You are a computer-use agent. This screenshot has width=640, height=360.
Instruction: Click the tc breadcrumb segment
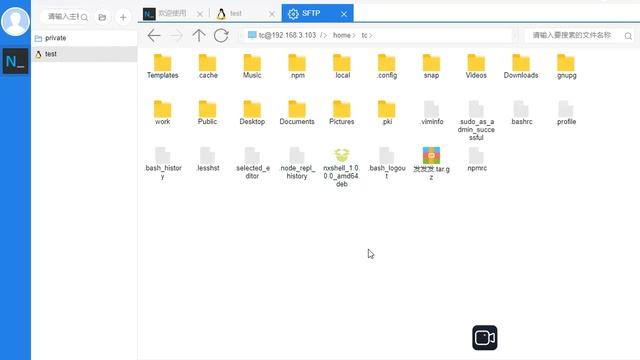tap(364, 35)
